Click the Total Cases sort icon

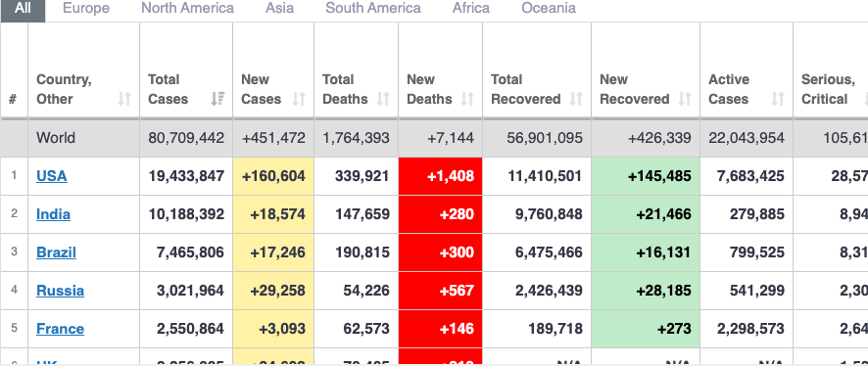[218, 99]
